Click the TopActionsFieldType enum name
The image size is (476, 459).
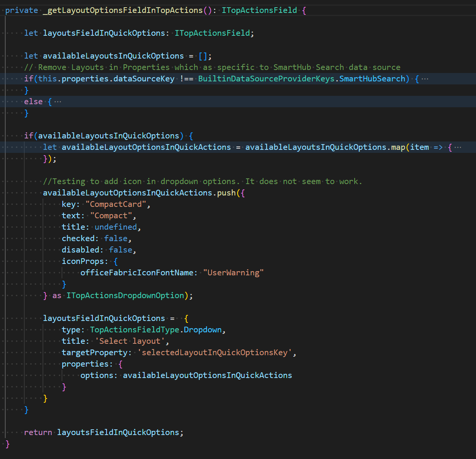click(x=135, y=330)
